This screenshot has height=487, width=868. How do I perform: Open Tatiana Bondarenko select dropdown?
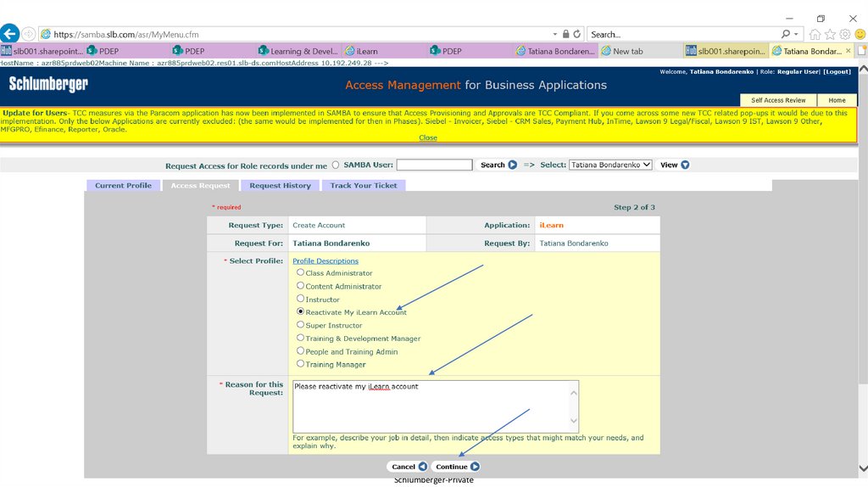pos(610,165)
